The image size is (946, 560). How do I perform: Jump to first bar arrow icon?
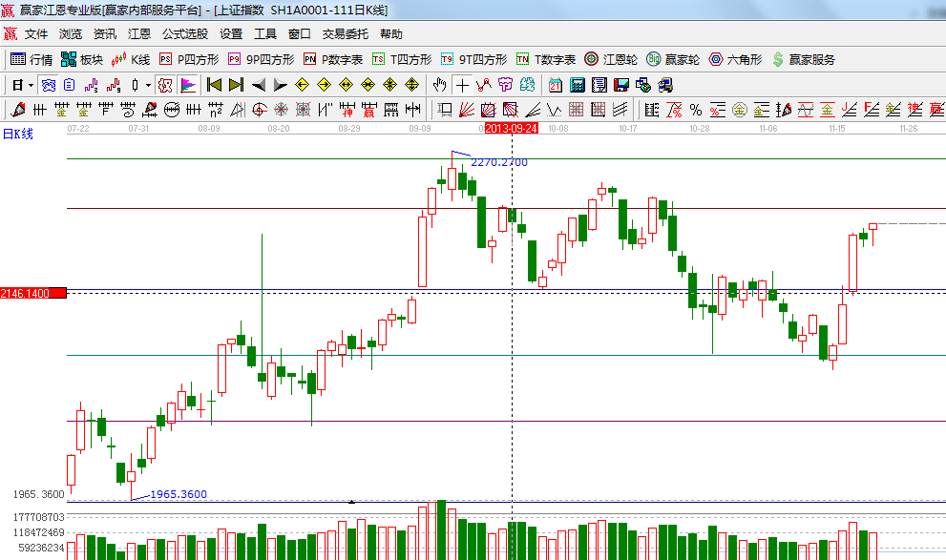(214, 85)
